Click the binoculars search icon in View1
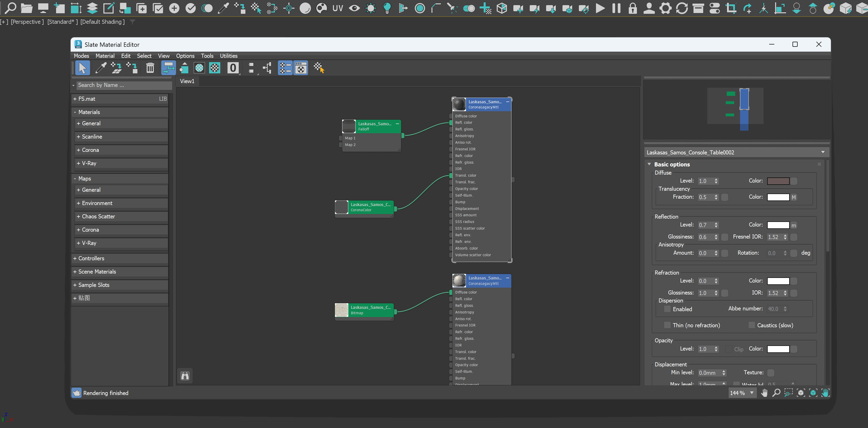This screenshot has height=428, width=868. pos(185,376)
